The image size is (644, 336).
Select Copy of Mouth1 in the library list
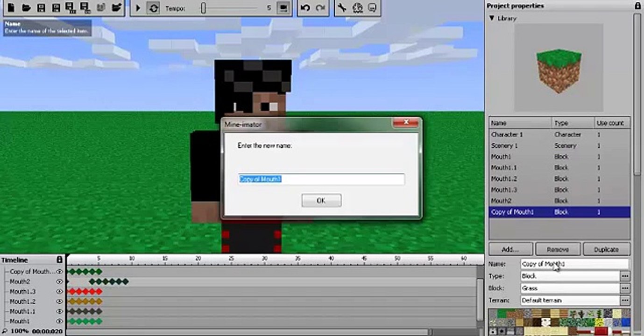pyautogui.click(x=559, y=212)
